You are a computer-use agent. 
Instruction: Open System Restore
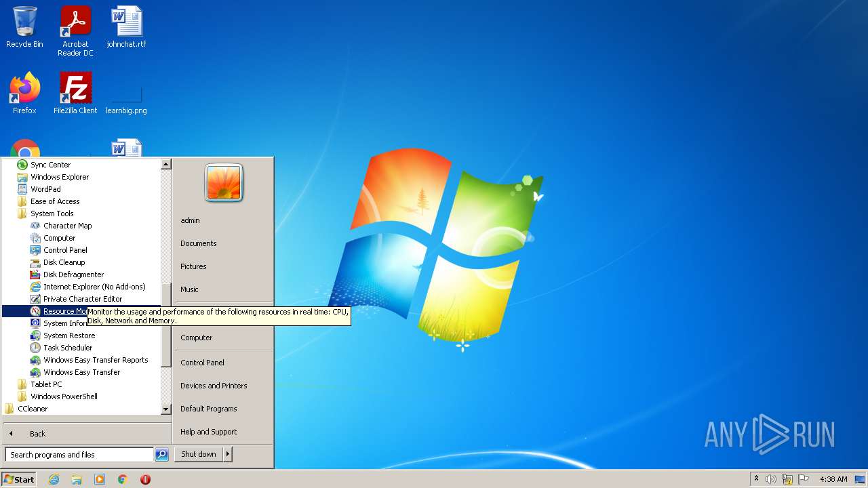(x=69, y=335)
